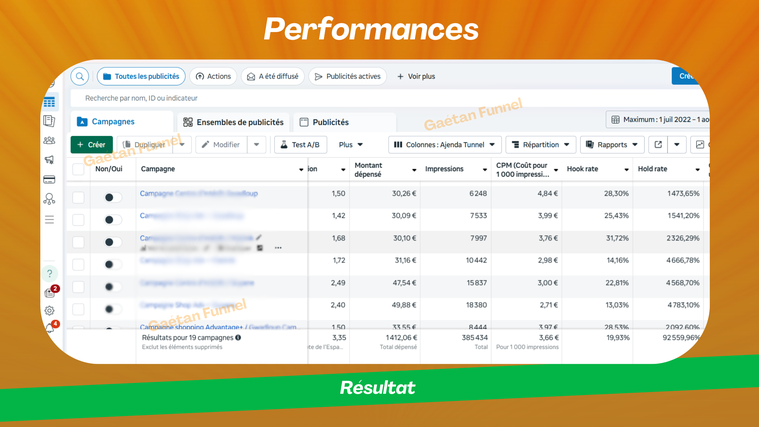Switch to Ensembles de publicités tab
759x427 pixels.
point(233,122)
